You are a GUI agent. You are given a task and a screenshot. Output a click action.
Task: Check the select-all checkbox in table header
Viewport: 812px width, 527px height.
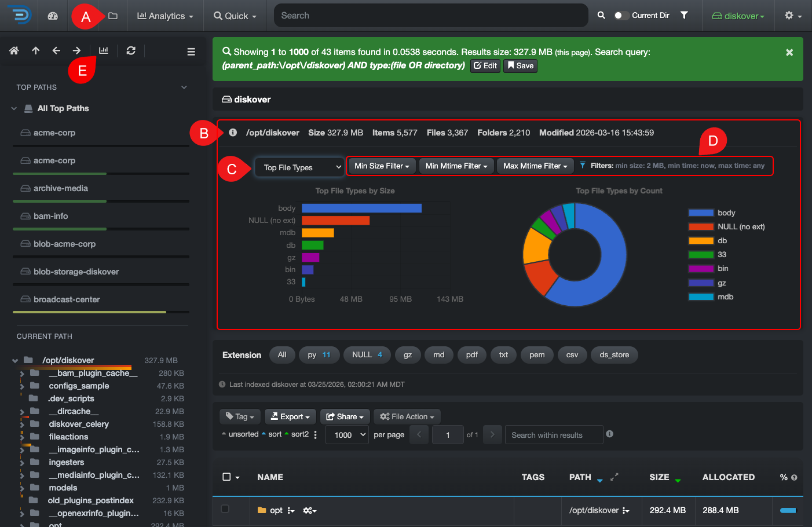226,477
